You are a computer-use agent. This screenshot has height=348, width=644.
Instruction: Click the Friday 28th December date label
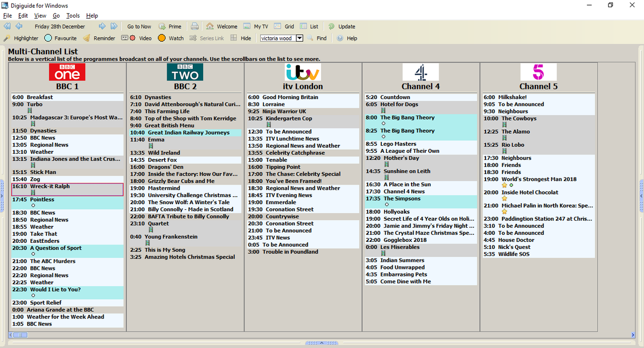(x=60, y=27)
